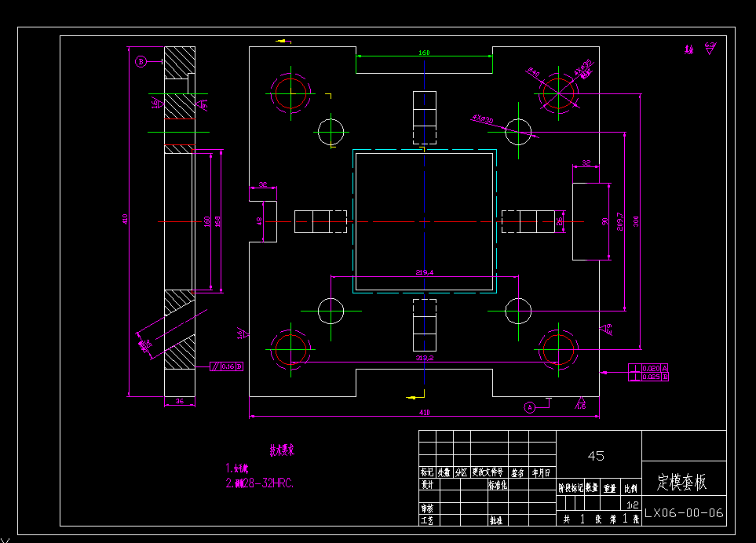
Task: Click the perpendicularity tolerance 0.025 B
Action: 648,377
